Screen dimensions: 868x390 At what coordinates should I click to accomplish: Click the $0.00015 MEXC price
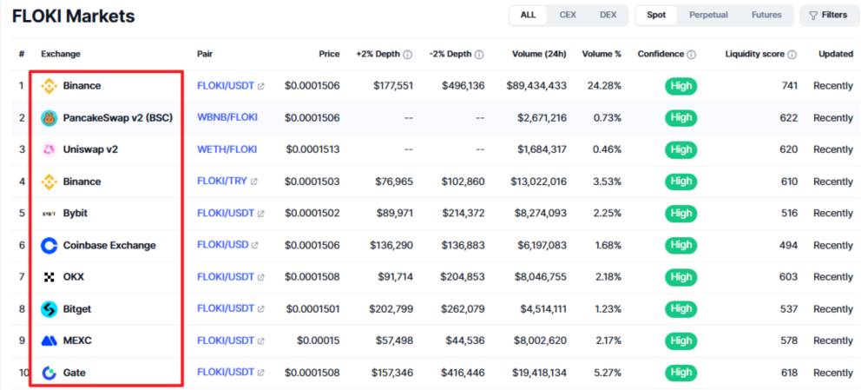pyautogui.click(x=319, y=340)
